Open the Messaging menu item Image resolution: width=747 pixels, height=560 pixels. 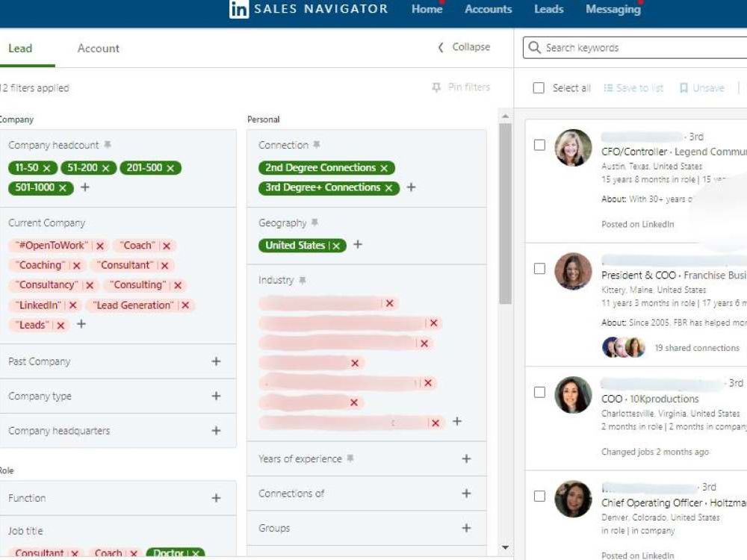pos(613,9)
